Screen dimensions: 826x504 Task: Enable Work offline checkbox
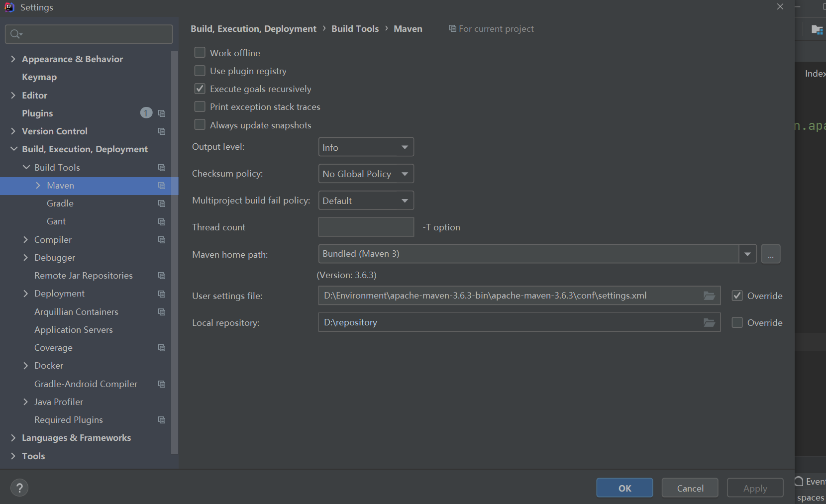click(200, 52)
